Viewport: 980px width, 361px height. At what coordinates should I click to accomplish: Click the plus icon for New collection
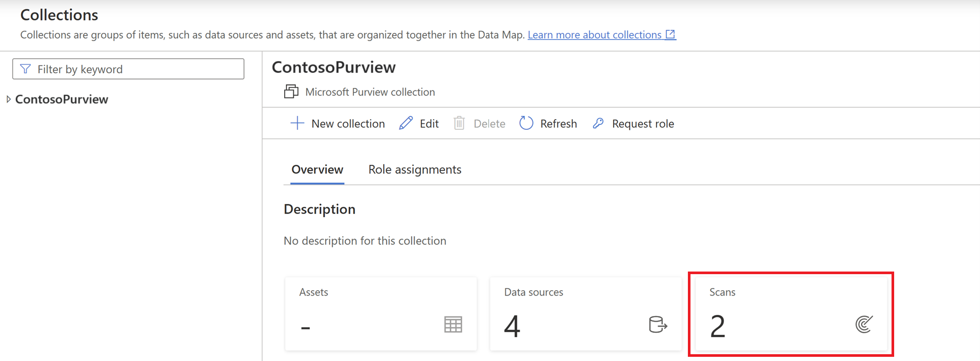[297, 123]
